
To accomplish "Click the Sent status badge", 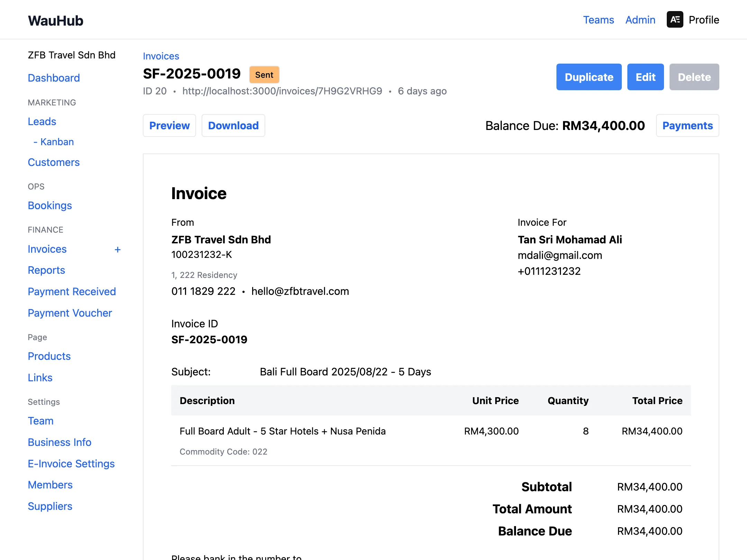I will [x=264, y=75].
